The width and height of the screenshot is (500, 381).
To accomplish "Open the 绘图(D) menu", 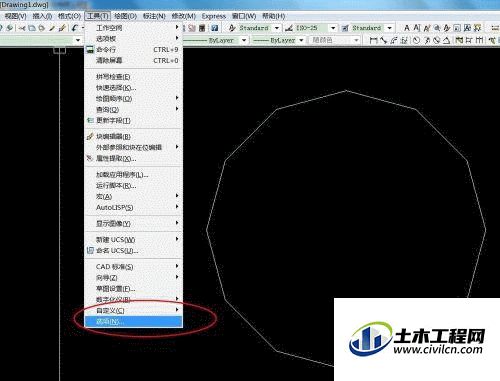I will point(126,16).
